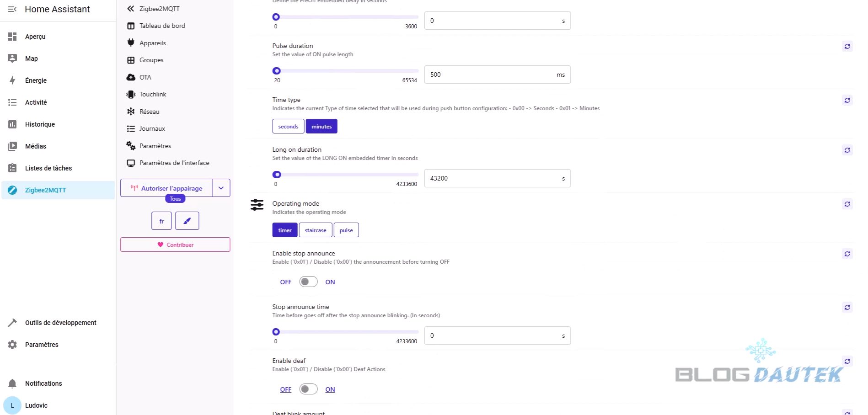Toggle the Enable stop announce switch
868x415 pixels.
tap(308, 282)
